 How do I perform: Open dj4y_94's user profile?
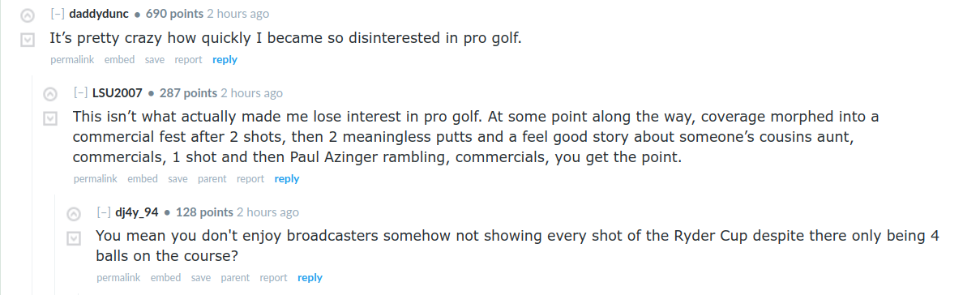pyautogui.click(x=136, y=212)
